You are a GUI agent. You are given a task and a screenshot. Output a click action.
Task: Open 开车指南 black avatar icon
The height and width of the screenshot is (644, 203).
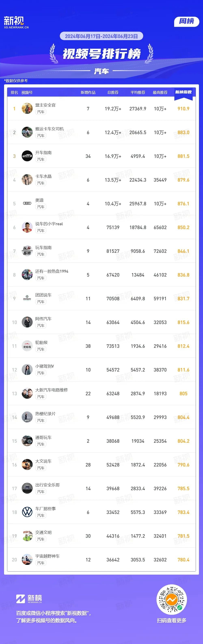coord(27,156)
